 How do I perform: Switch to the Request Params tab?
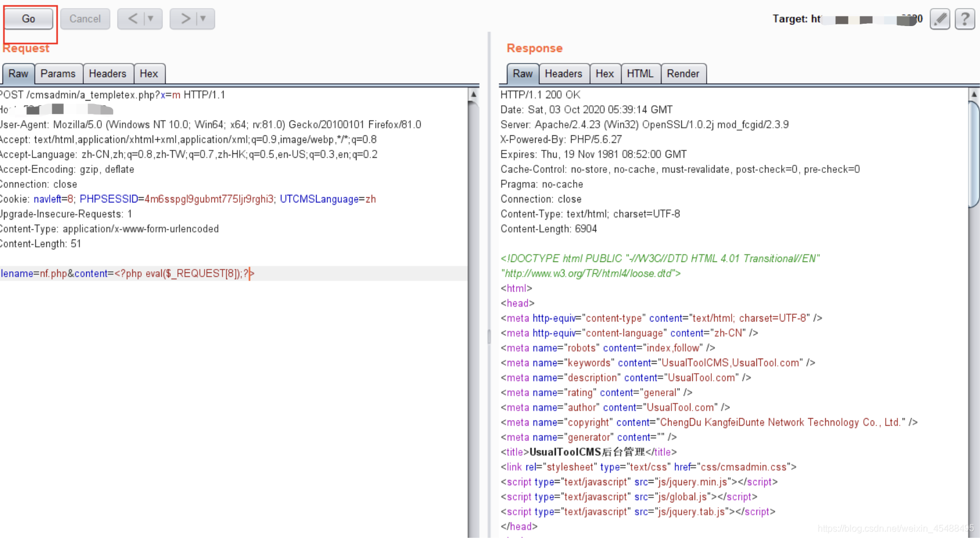click(x=58, y=73)
